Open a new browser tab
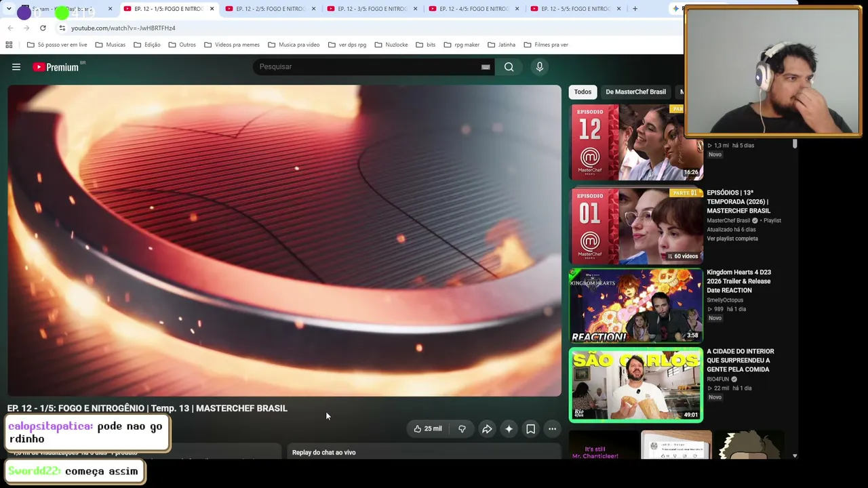This screenshot has height=488, width=868. click(635, 9)
